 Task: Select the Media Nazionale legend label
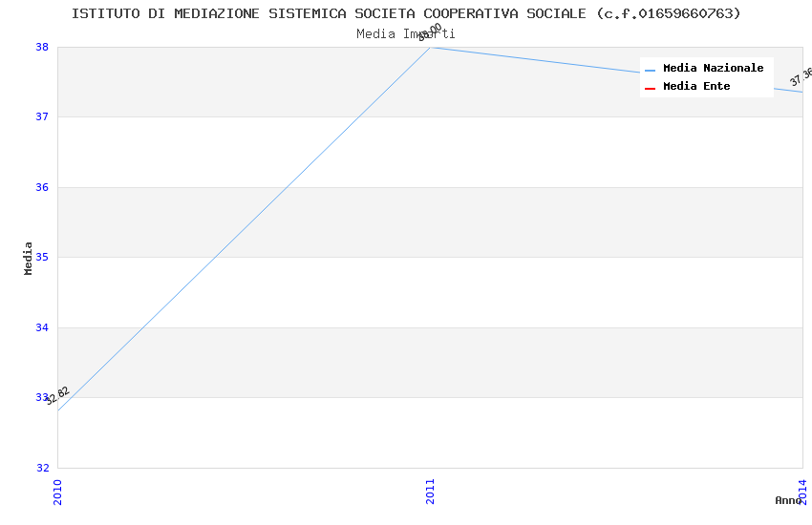[713, 69]
